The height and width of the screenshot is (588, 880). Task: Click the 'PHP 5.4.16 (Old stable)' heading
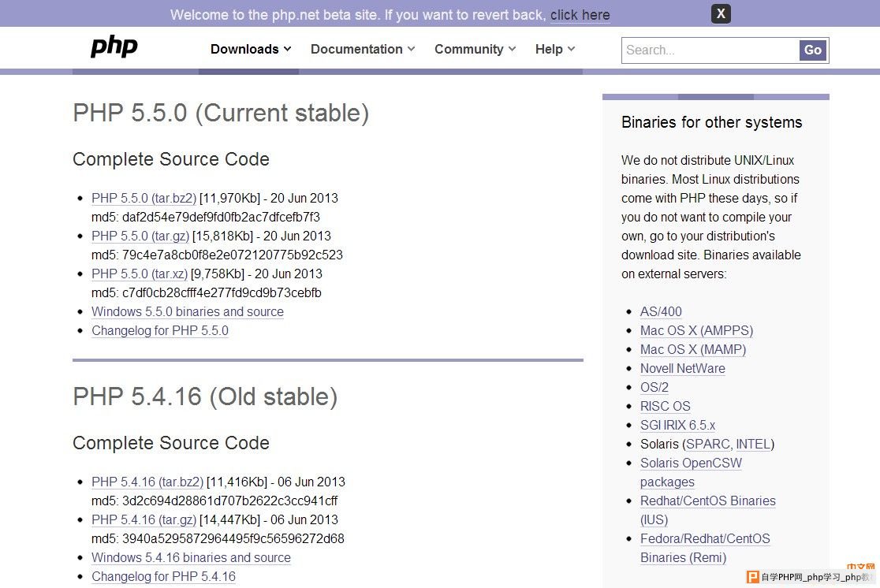click(205, 397)
